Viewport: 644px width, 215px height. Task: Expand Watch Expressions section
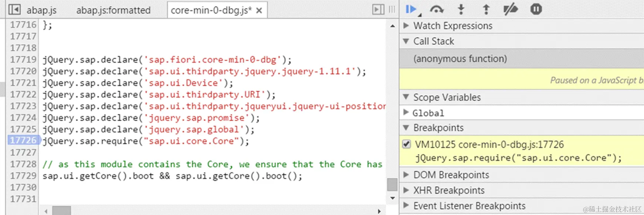(406, 26)
